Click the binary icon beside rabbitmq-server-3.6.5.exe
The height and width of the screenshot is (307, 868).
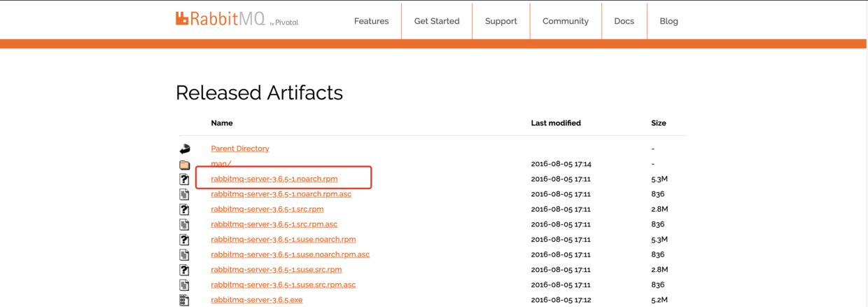pyautogui.click(x=185, y=300)
